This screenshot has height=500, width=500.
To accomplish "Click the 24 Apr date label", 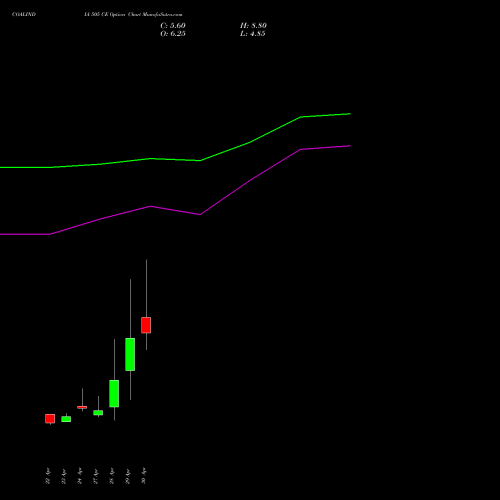I will point(80,476).
